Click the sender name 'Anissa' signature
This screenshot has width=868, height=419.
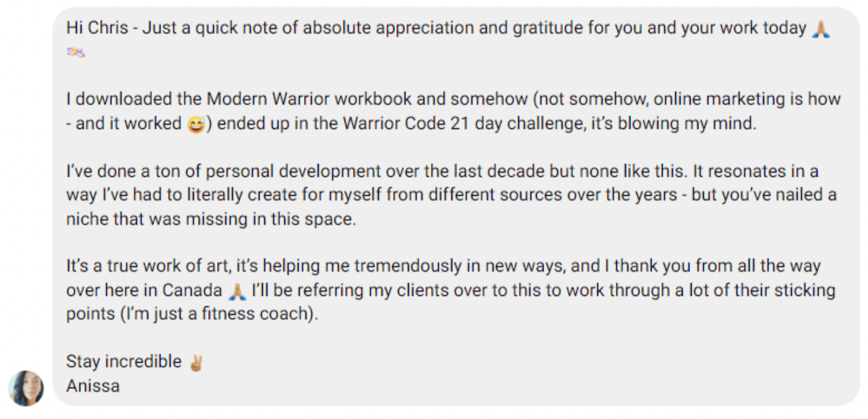pos(93,386)
